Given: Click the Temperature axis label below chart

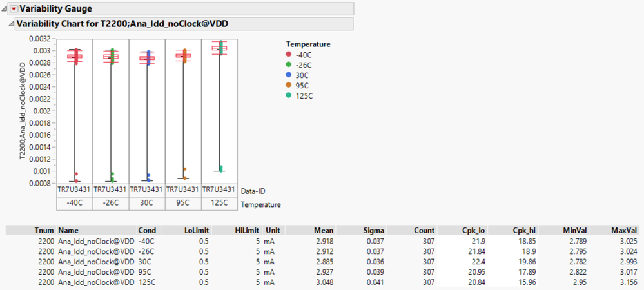Looking at the screenshot, I should 261,204.
